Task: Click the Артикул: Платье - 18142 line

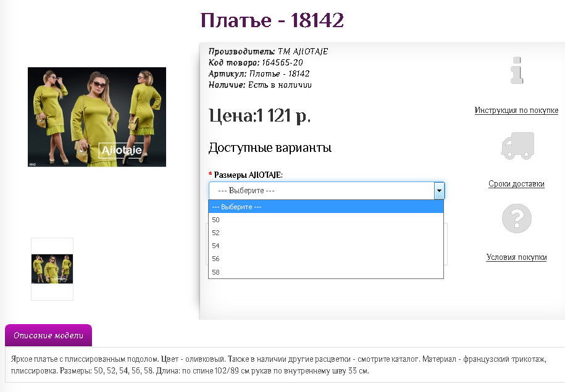Action: click(x=259, y=74)
